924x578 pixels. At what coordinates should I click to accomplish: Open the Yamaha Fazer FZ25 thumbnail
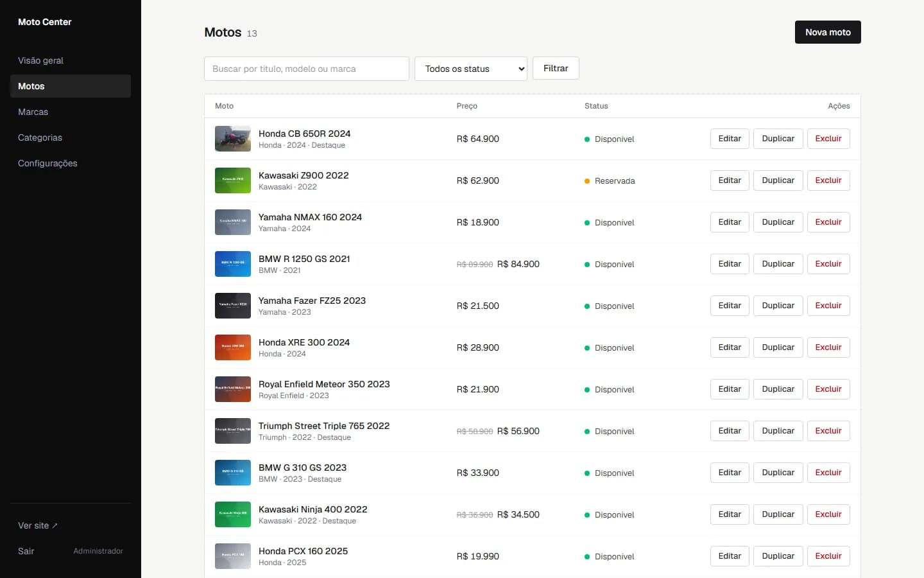click(x=233, y=306)
